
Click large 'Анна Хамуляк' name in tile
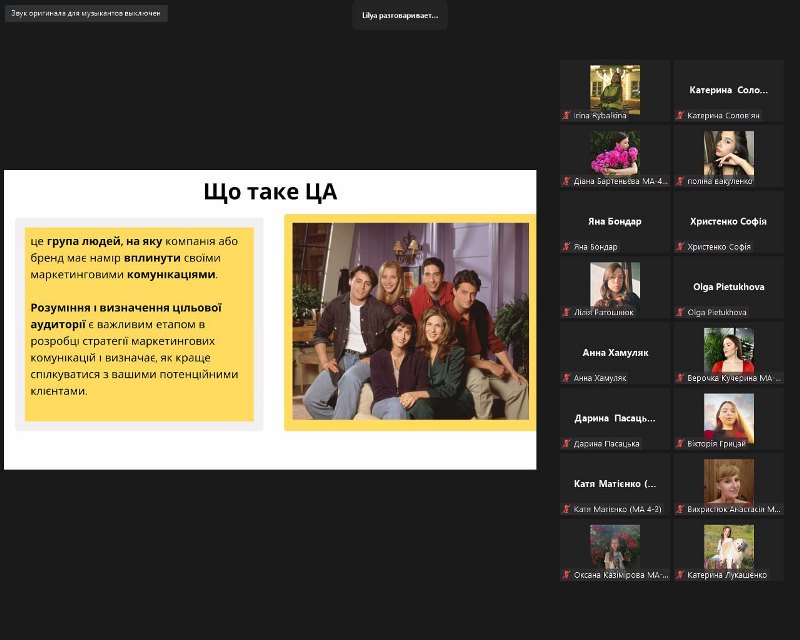pyautogui.click(x=615, y=353)
